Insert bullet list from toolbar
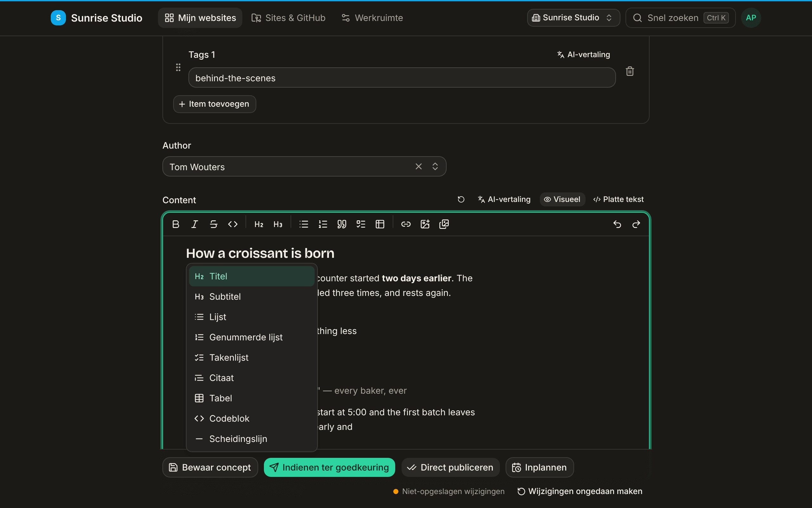This screenshot has height=508, width=812. (x=304, y=224)
